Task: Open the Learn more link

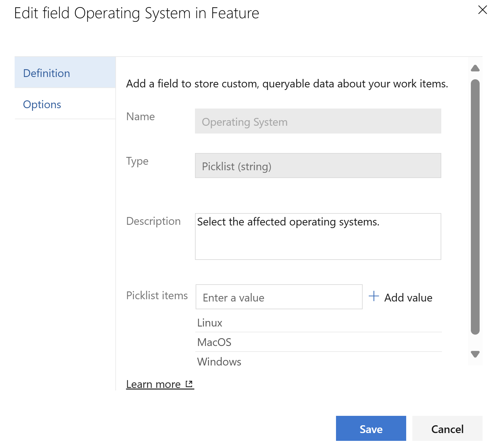Action: click(x=153, y=384)
